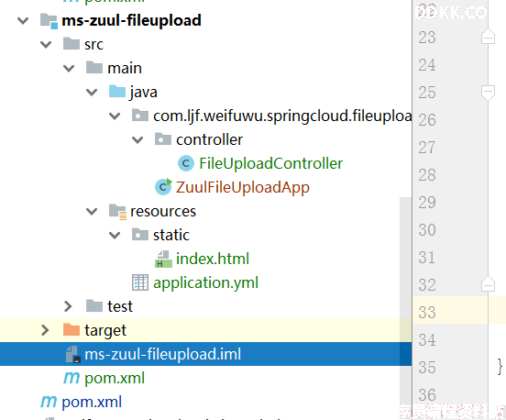The height and width of the screenshot is (420, 506).
Task: Select the outer pom.xml file
Action: tap(92, 402)
